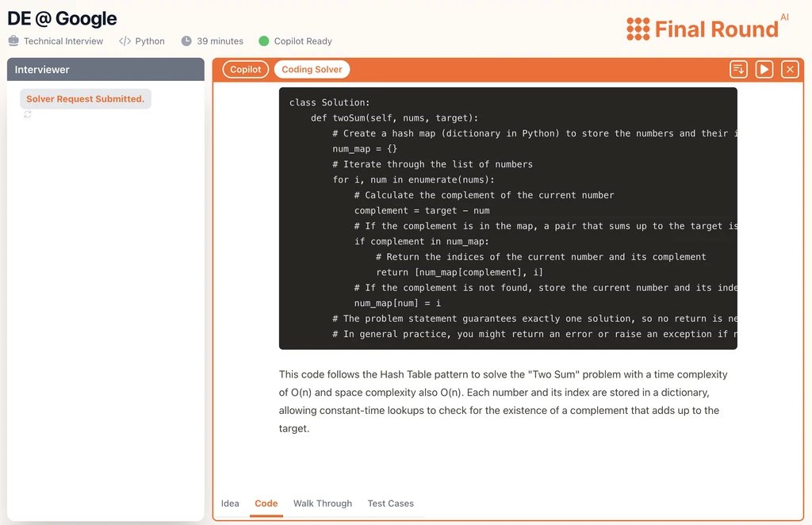The image size is (812, 525).
Task: Click the 'def twoSum(self, nums, target):' line
Action: [395, 118]
